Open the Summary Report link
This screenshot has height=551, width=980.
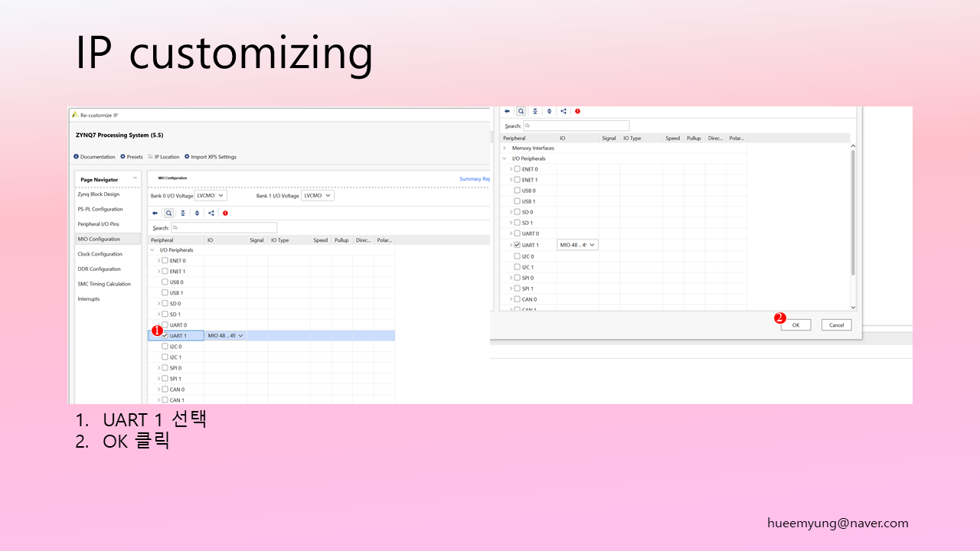pos(475,179)
